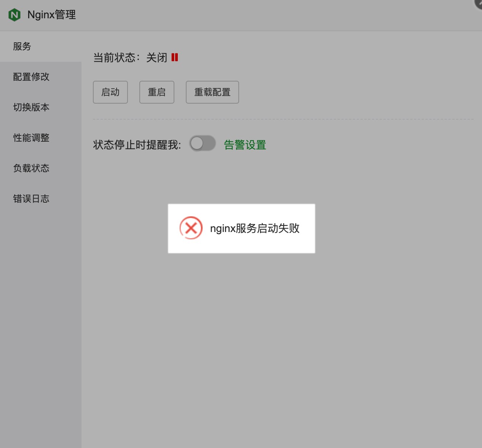Go to the 性能调整 tab

pos(41,138)
